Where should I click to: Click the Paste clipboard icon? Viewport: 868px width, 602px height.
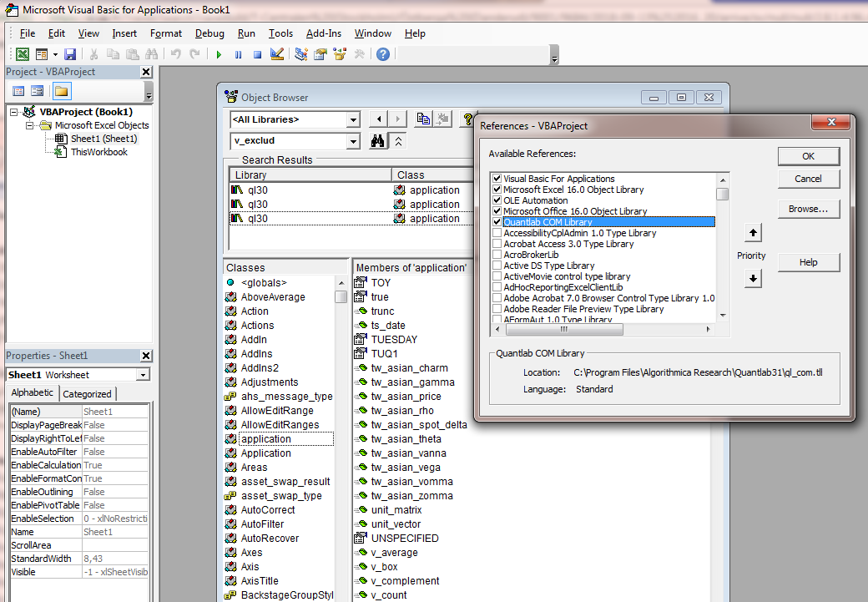coord(133,53)
